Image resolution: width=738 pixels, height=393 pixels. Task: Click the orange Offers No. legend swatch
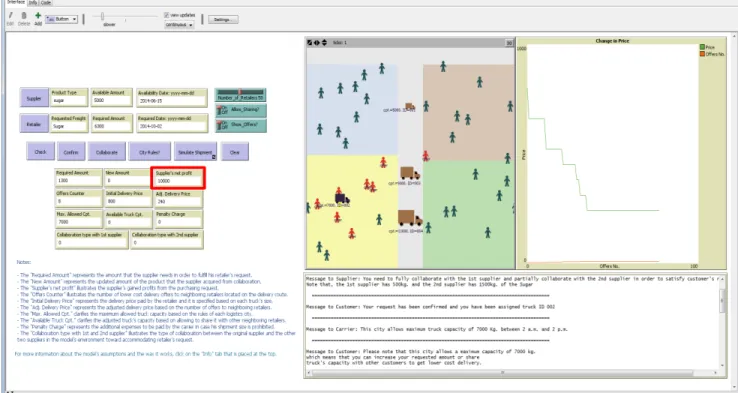point(702,54)
